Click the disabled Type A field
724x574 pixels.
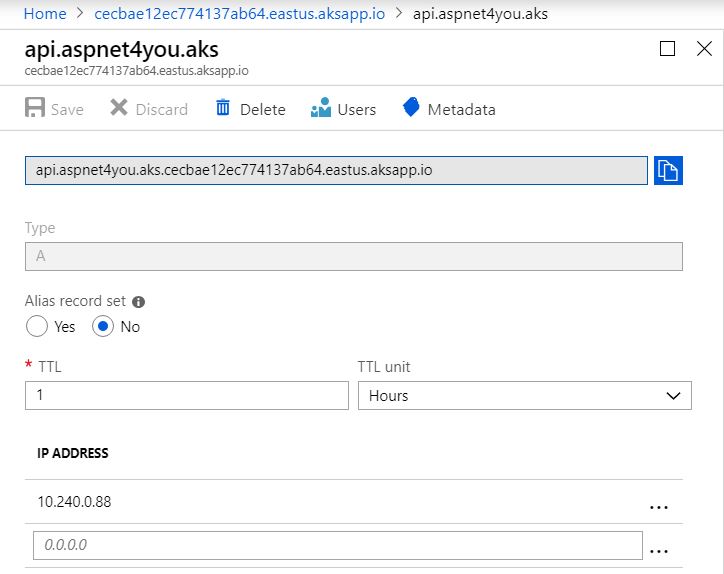click(x=354, y=256)
